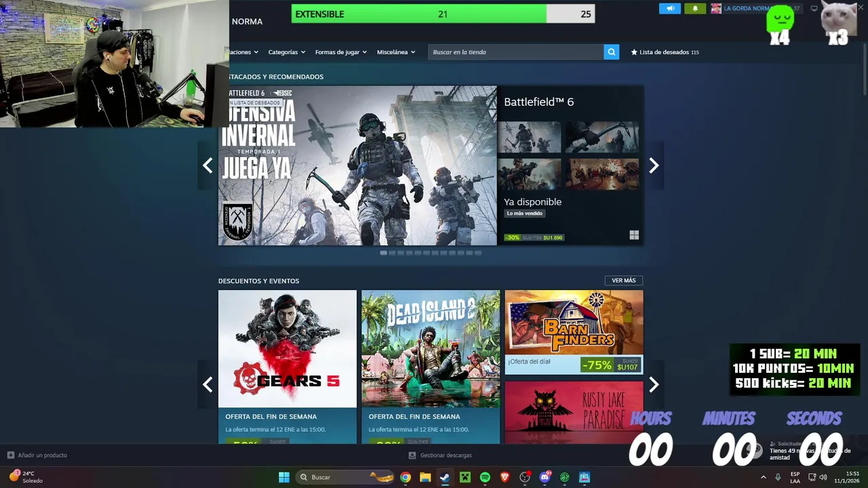Open the Battlefield 6 featured banner image
868x488 pixels.
tap(357, 165)
